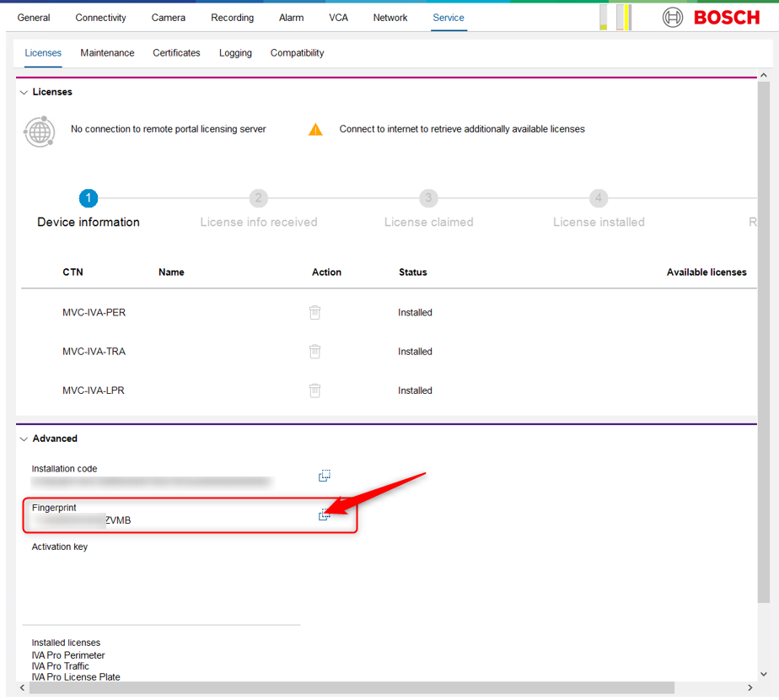The image size is (779, 700).
Task: Collapse the Licenses section
Action: (24, 92)
